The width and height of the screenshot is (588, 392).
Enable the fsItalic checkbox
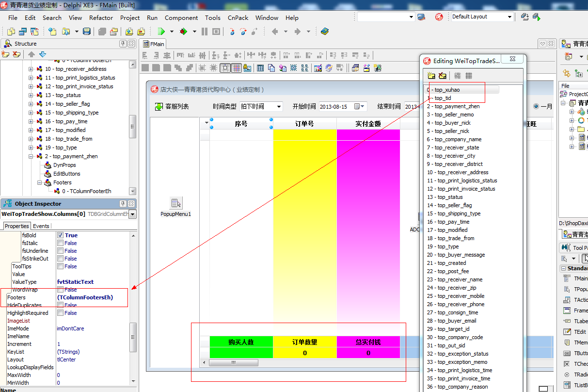click(x=61, y=243)
